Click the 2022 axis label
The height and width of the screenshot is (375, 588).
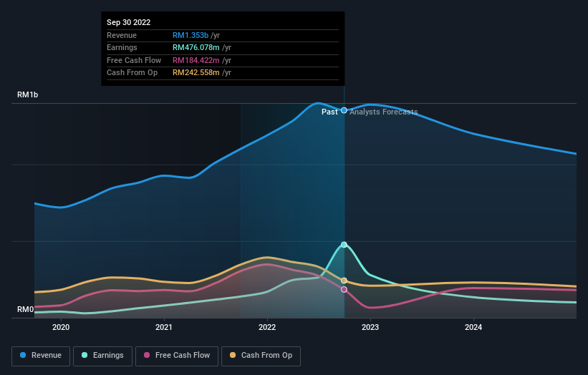coord(267,327)
